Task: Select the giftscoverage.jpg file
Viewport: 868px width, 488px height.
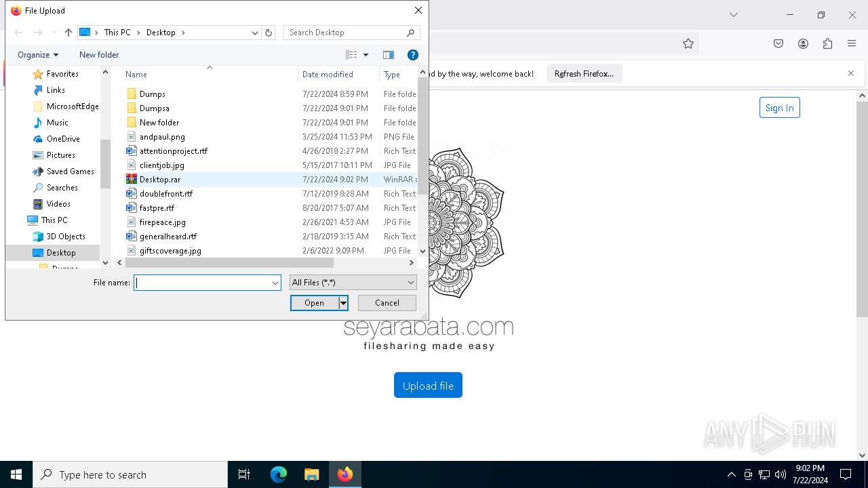Action: pos(170,251)
